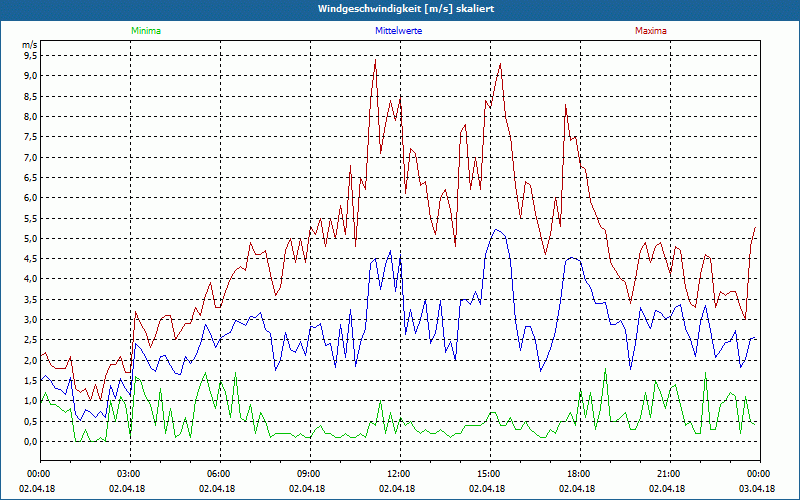Click the 02.04.18 date beneath 12:00

click(x=397, y=489)
